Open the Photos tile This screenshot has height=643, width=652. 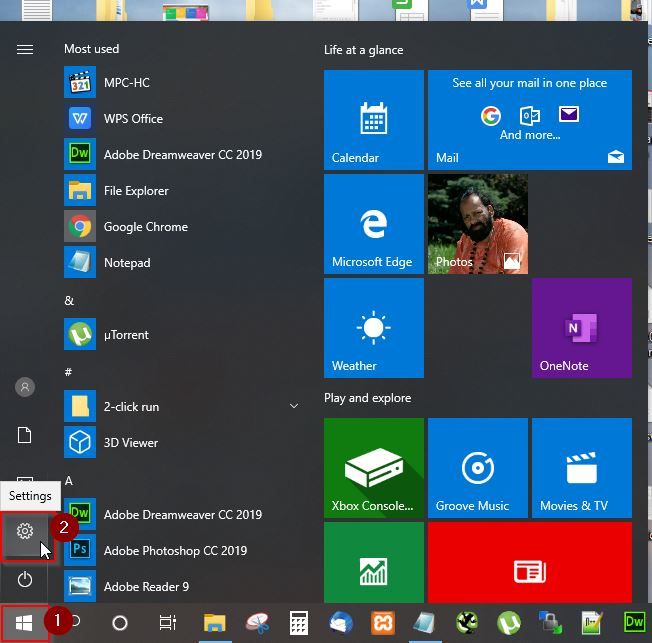point(478,224)
